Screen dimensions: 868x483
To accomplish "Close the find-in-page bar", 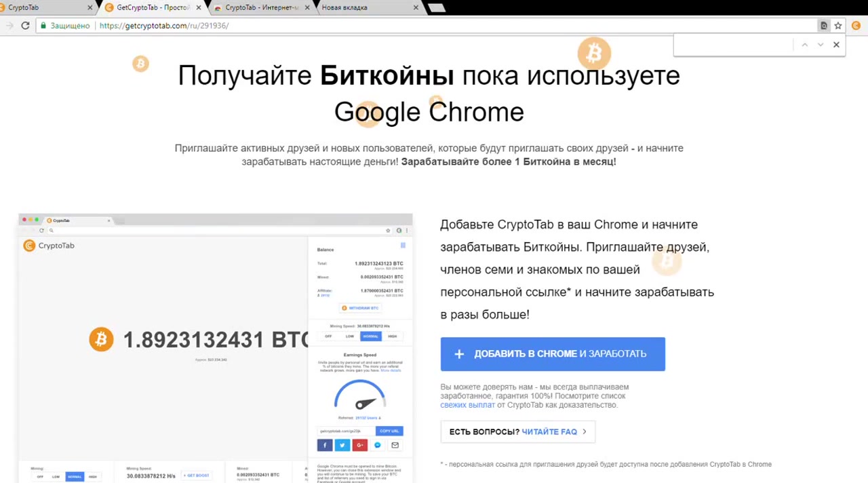I will point(836,45).
